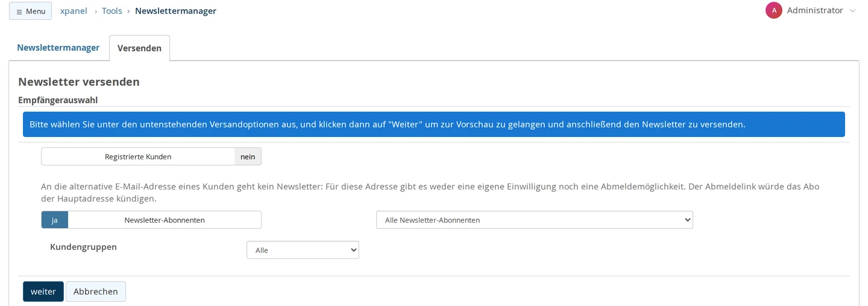Click the Administrator avatar icon
Viewport: 868px width, 306px height.
tap(774, 10)
